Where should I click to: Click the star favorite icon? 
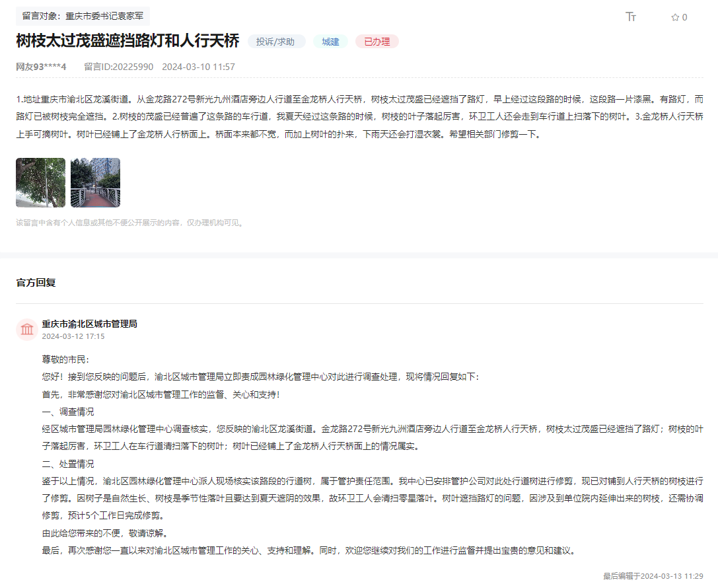(x=674, y=18)
